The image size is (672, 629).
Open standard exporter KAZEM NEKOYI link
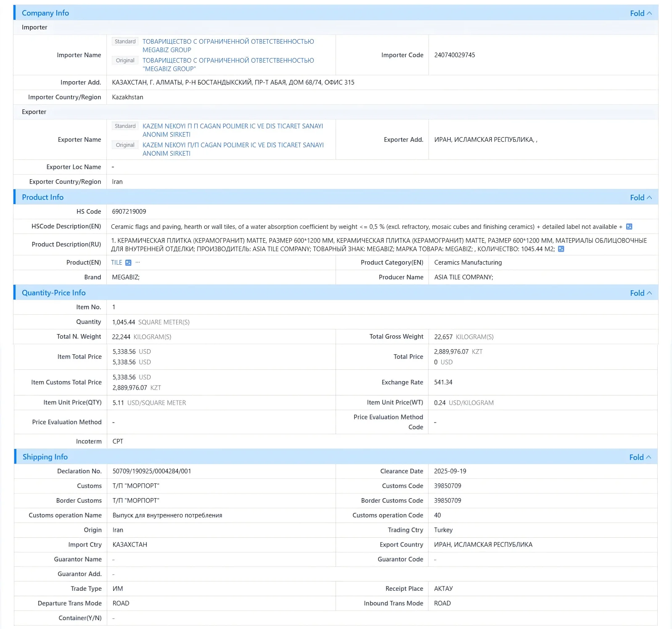[x=233, y=130]
